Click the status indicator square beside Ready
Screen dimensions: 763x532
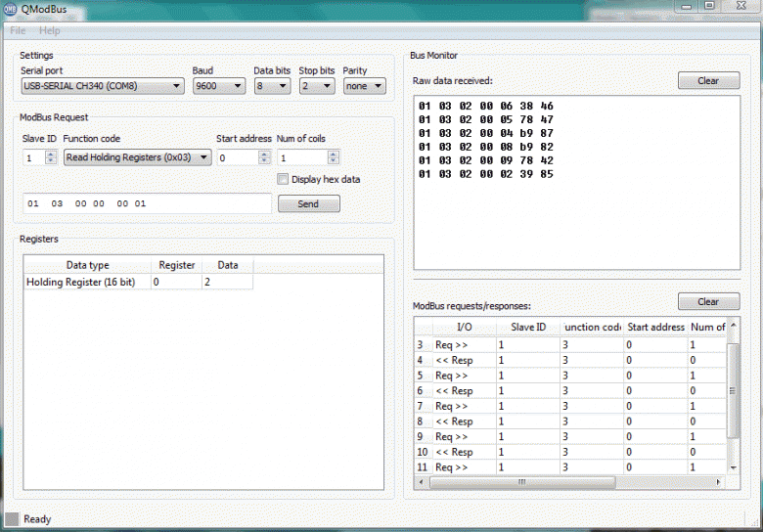[x=12, y=519]
